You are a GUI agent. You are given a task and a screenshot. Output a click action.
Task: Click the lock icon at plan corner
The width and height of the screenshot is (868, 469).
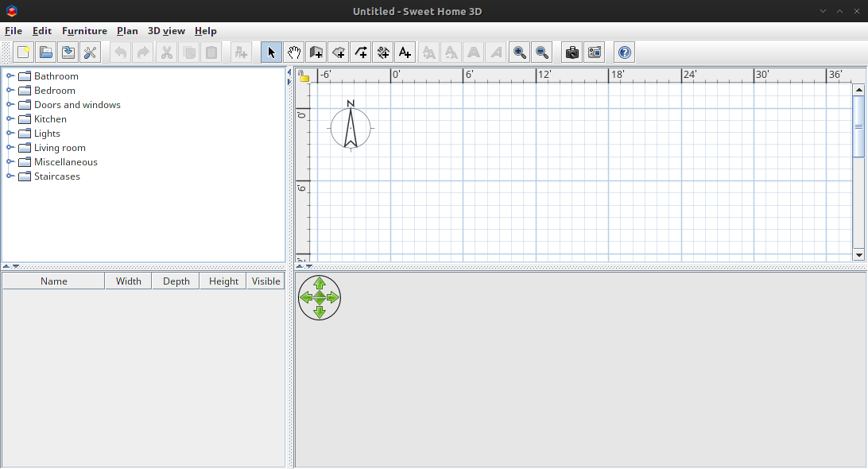[304, 77]
